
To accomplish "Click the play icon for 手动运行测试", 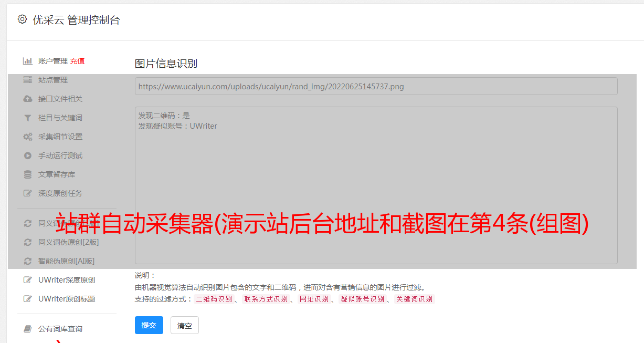I will click(x=28, y=155).
